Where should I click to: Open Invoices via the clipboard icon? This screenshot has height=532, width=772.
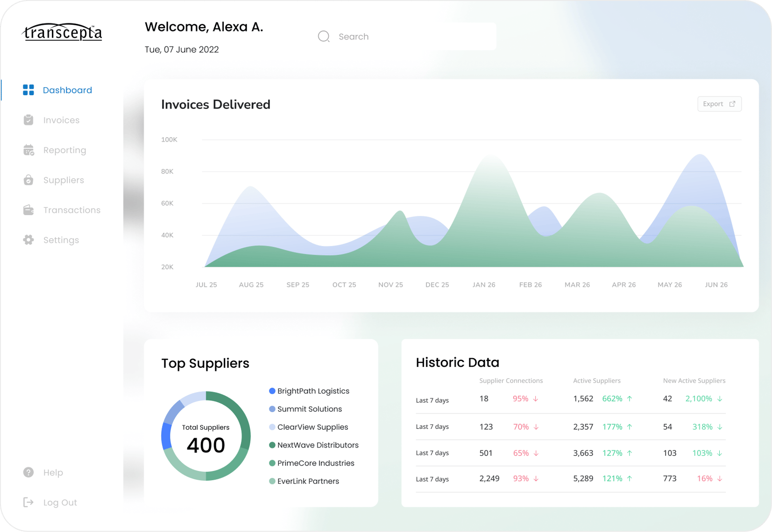click(x=28, y=120)
